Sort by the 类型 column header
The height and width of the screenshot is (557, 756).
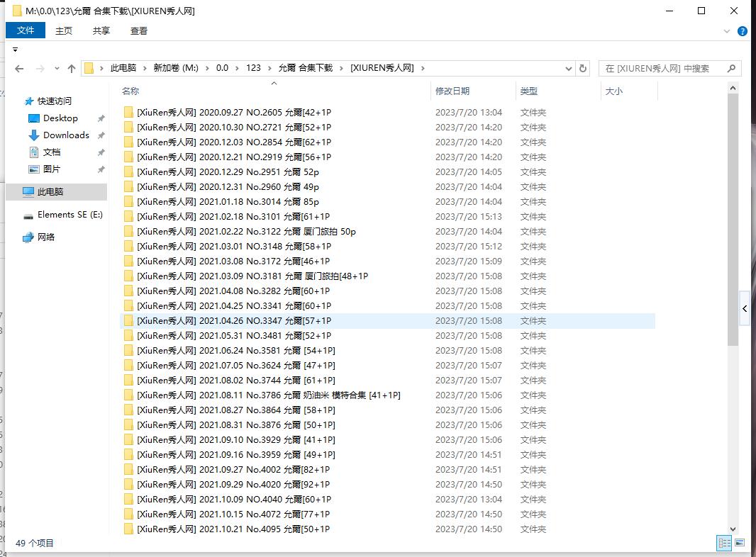click(x=529, y=91)
